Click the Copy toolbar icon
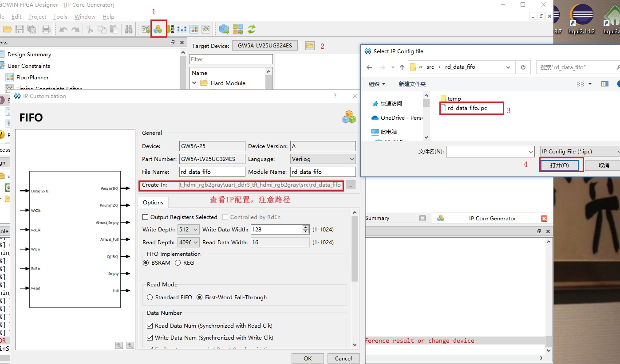Viewport: 620px width, 364px height. (x=102, y=29)
